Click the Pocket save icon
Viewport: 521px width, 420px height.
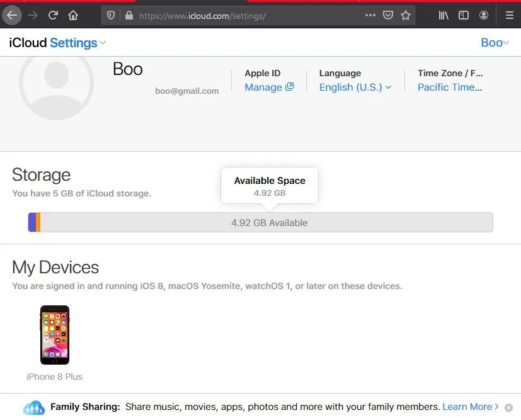(389, 15)
